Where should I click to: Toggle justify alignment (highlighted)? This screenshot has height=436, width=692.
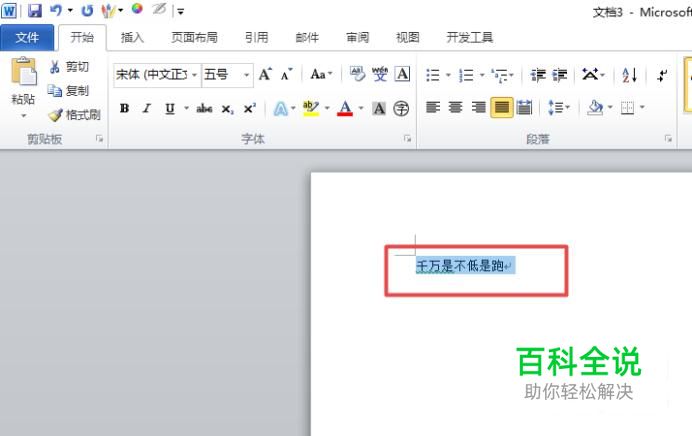pos(501,107)
